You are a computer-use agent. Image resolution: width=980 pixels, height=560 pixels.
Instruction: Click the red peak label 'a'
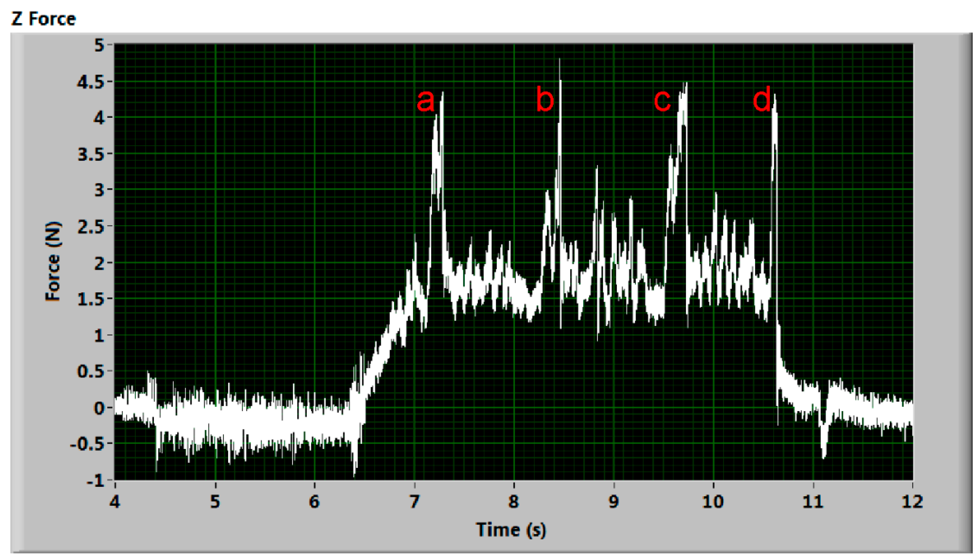click(x=425, y=101)
